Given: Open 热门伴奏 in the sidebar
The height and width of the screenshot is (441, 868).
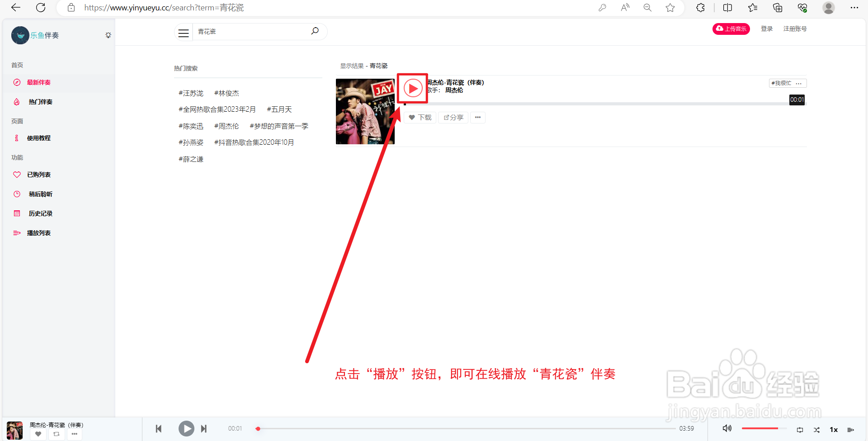Looking at the screenshot, I should [x=41, y=102].
